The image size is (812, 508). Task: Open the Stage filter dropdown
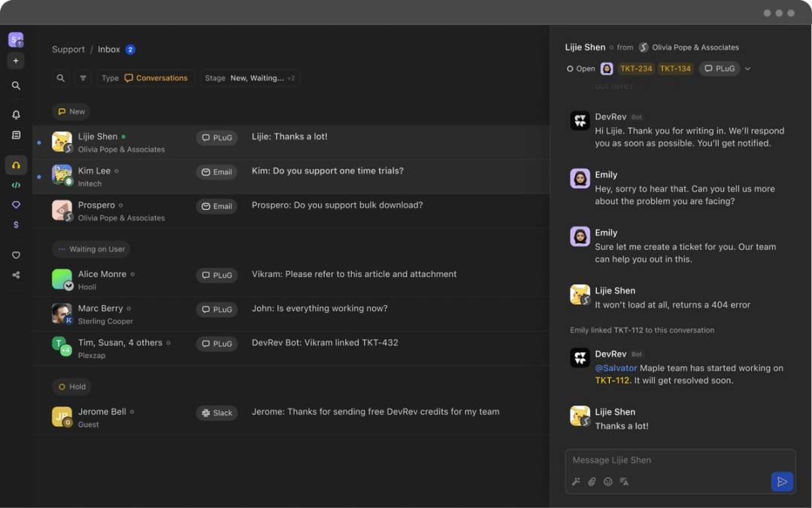pyautogui.click(x=250, y=78)
